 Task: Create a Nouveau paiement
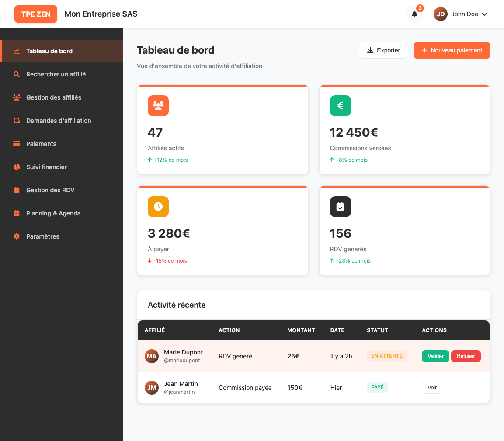pos(452,50)
